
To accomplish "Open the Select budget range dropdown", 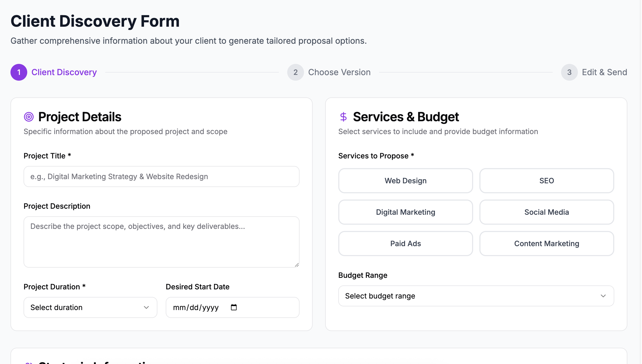I will pos(476,296).
